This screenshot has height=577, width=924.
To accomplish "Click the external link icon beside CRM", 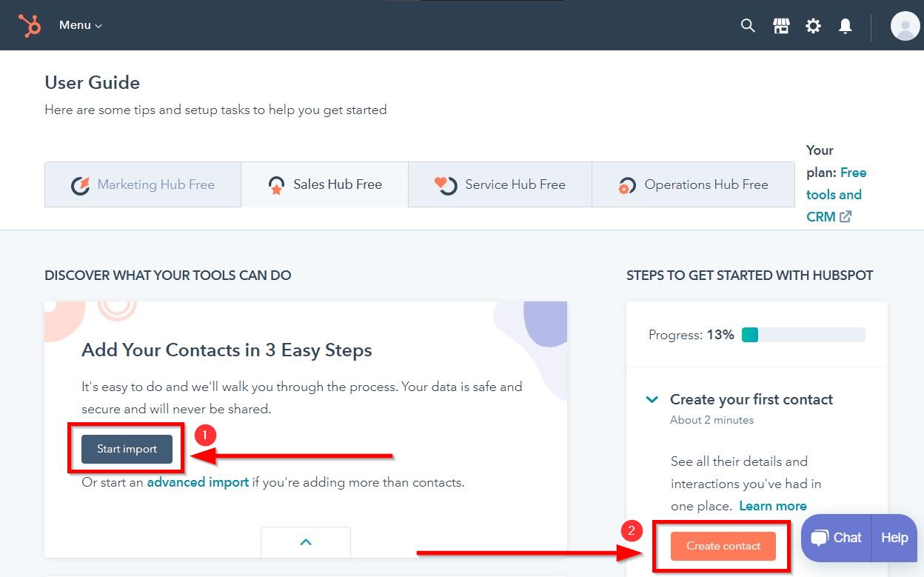I will tap(845, 217).
